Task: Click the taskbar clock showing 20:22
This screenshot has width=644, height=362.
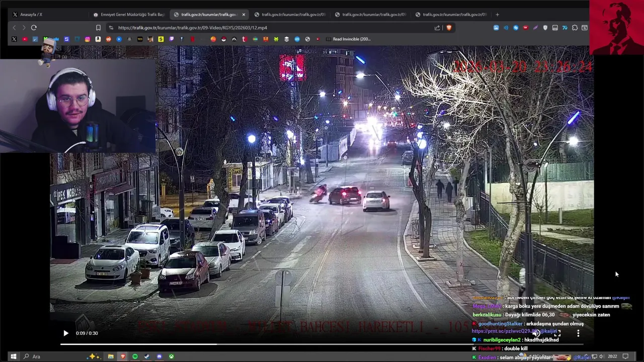Action: coord(612,356)
